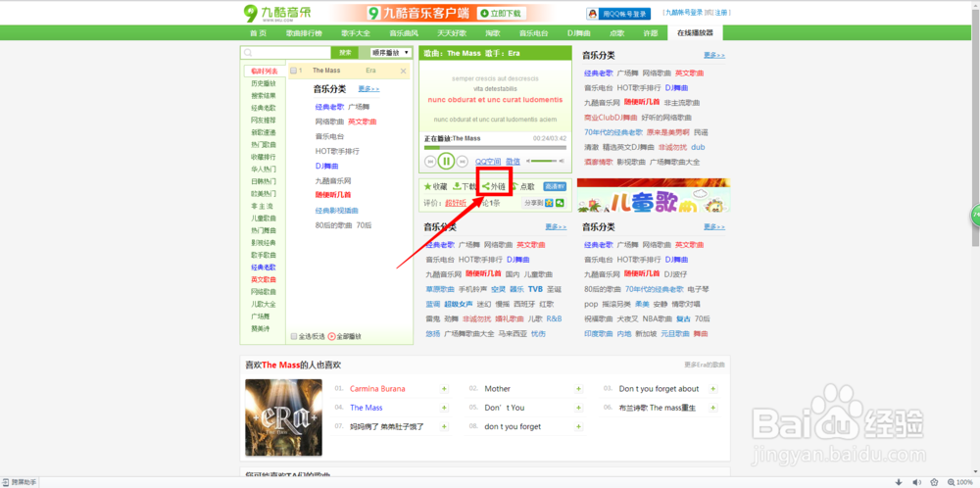Click the 收藏 star favorite icon
The height and width of the screenshot is (488, 980).
(428, 186)
